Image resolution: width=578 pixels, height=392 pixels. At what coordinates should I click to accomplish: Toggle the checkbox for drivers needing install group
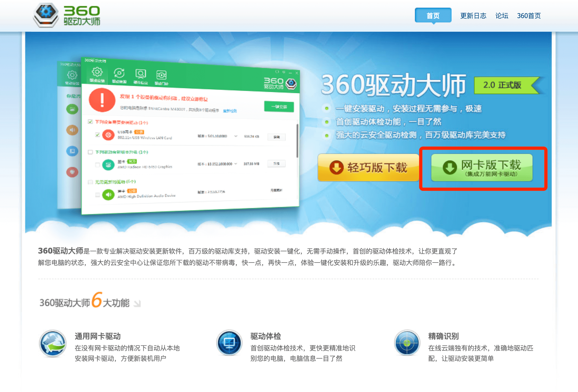pos(90,122)
